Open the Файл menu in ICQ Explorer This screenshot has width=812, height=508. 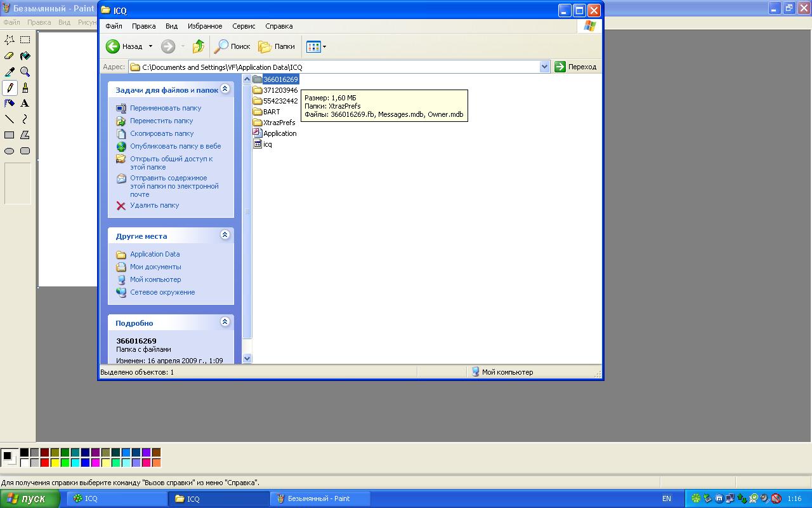[x=114, y=26]
